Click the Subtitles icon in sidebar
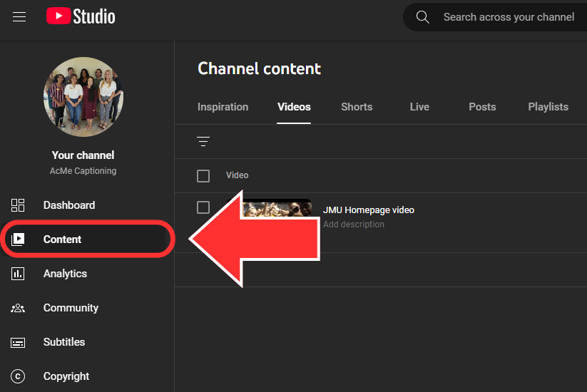The image size is (587, 392). click(x=18, y=342)
